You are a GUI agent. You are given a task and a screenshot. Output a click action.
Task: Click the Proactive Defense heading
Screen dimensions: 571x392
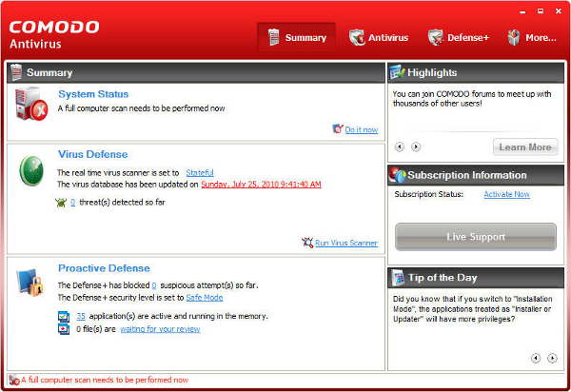[x=104, y=268]
